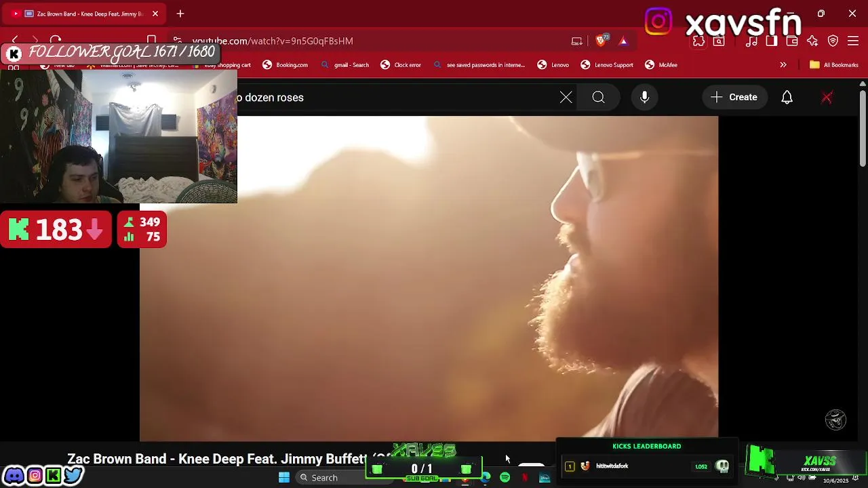Open the Brave playlist music note icon

pyautogui.click(x=751, y=41)
